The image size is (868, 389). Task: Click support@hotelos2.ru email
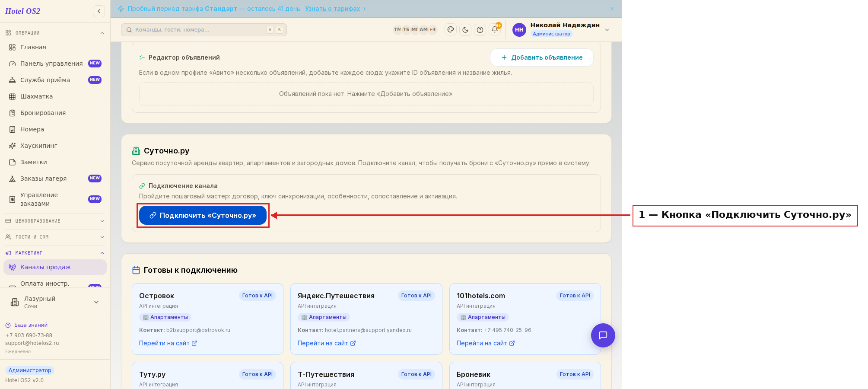pyautogui.click(x=32, y=343)
